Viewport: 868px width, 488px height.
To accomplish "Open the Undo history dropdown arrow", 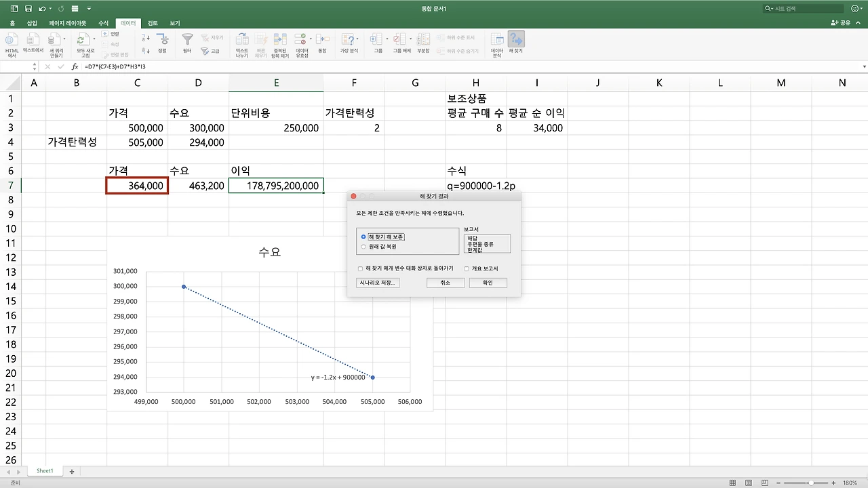I will pyautogui.click(x=52, y=9).
